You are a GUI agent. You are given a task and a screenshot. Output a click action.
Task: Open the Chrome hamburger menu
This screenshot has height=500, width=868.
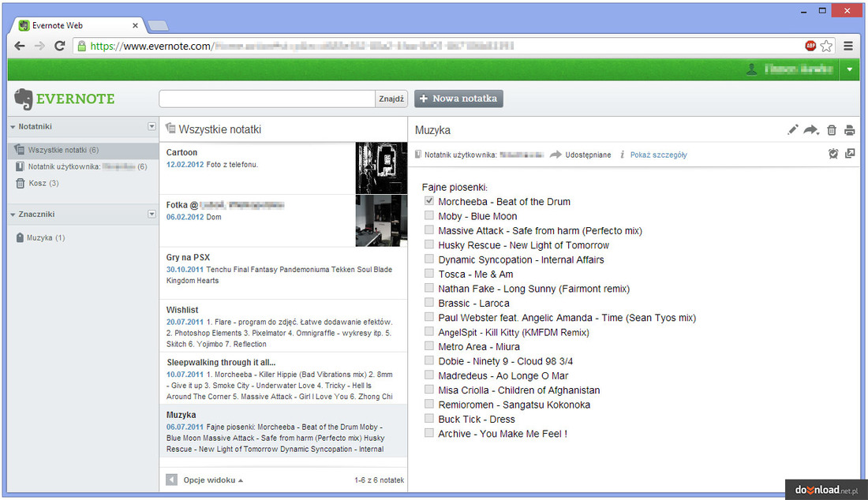click(848, 46)
